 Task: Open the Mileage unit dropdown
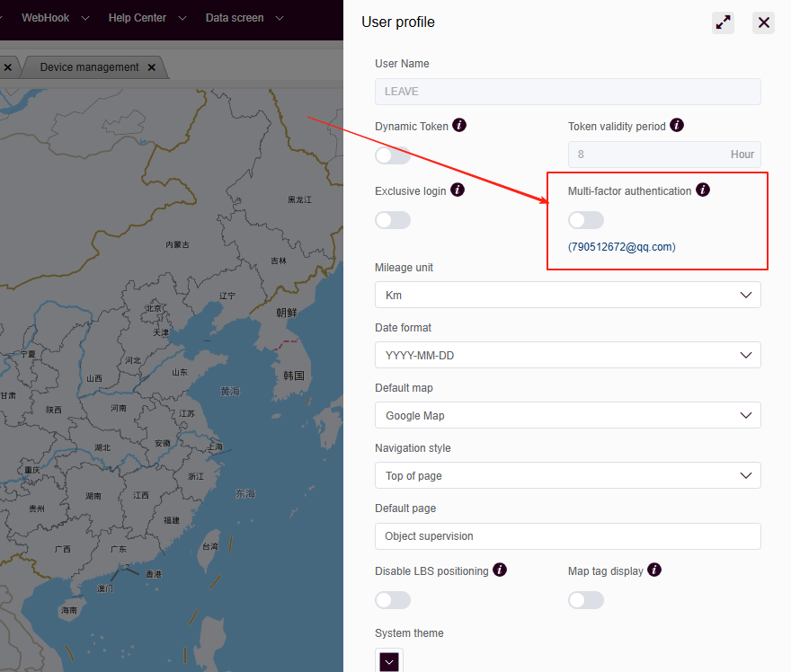[567, 295]
